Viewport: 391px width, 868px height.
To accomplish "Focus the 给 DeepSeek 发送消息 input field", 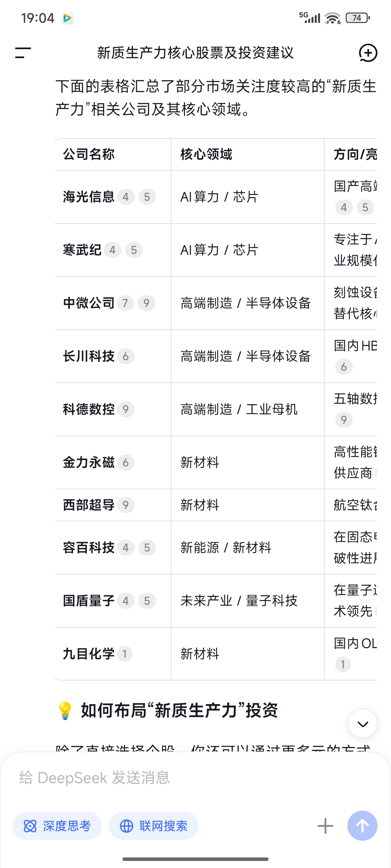I will click(169, 778).
